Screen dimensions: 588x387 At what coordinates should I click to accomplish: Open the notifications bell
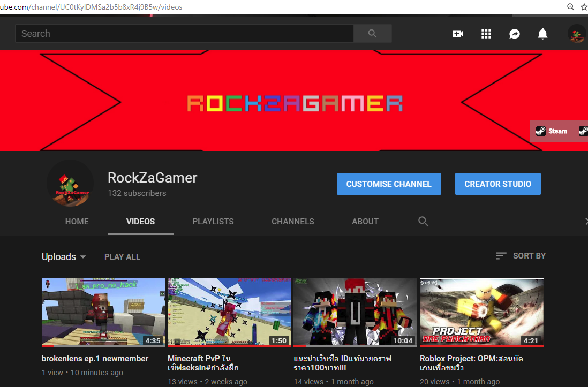tap(542, 34)
